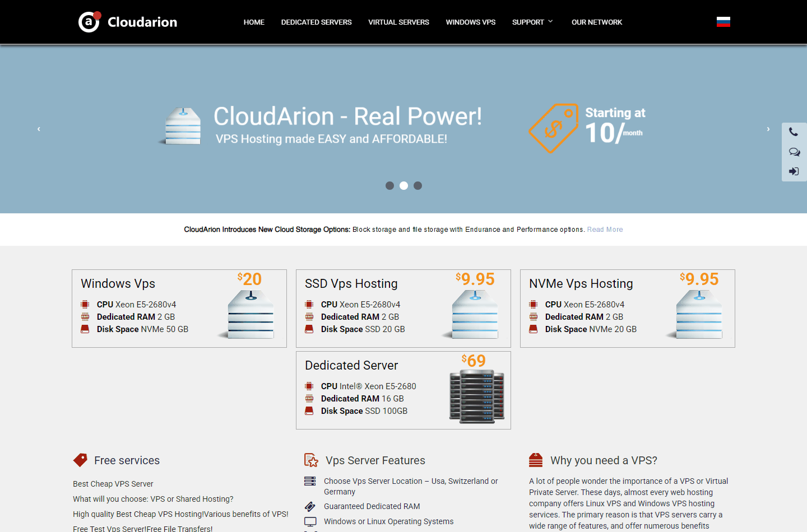Go to next banner slide arrow
The height and width of the screenshot is (532, 807).
[x=768, y=129]
